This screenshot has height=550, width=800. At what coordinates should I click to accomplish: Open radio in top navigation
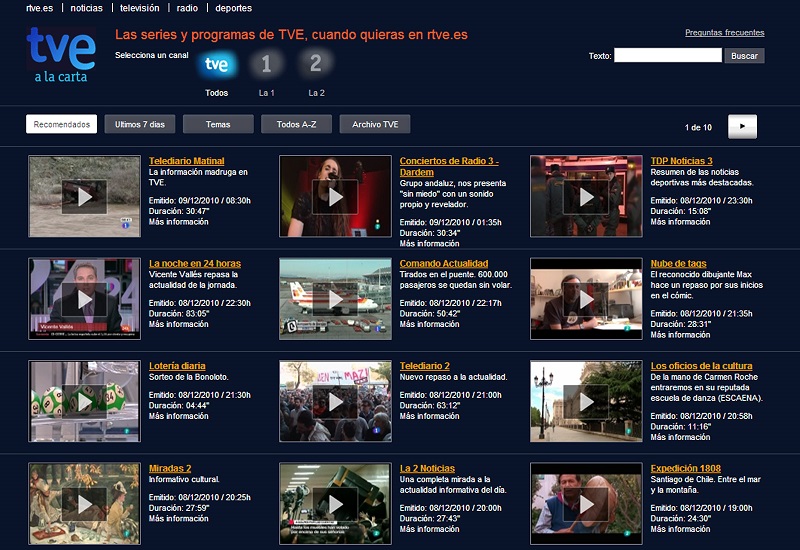[187, 8]
